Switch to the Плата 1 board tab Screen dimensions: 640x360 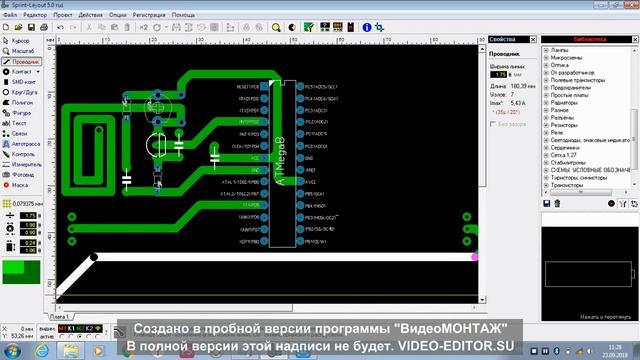pos(59,317)
